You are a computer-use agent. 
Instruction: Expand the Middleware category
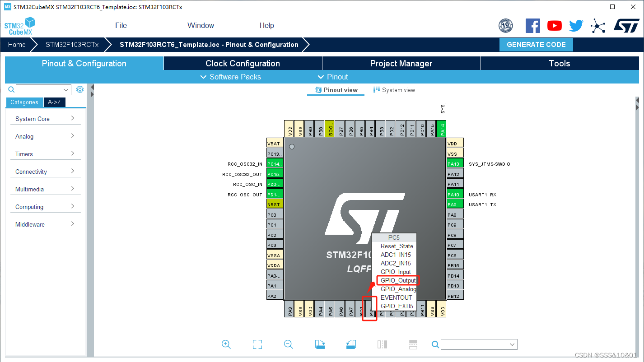(45, 224)
